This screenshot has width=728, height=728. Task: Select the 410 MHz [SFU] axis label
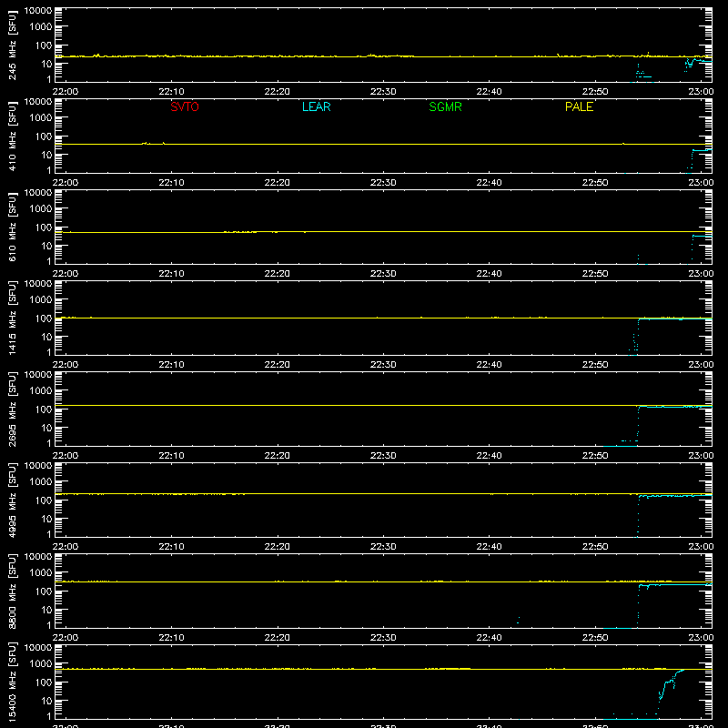pyautogui.click(x=13, y=136)
